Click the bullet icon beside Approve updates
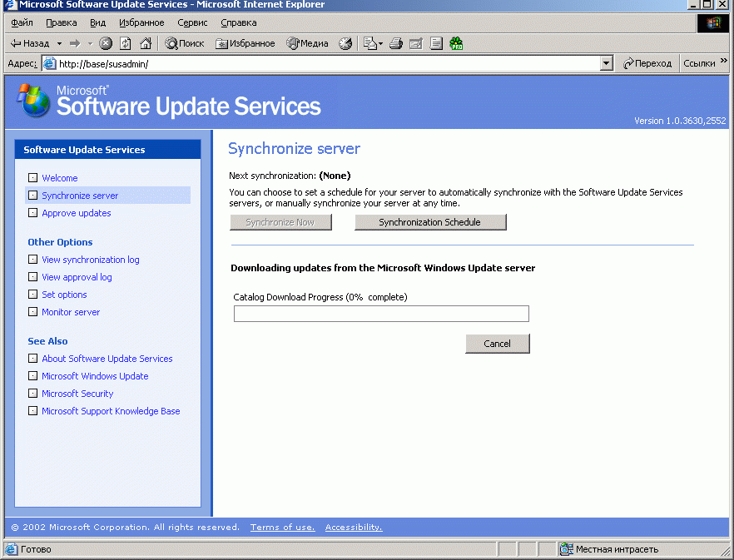The width and height of the screenshot is (734, 560). click(32, 213)
